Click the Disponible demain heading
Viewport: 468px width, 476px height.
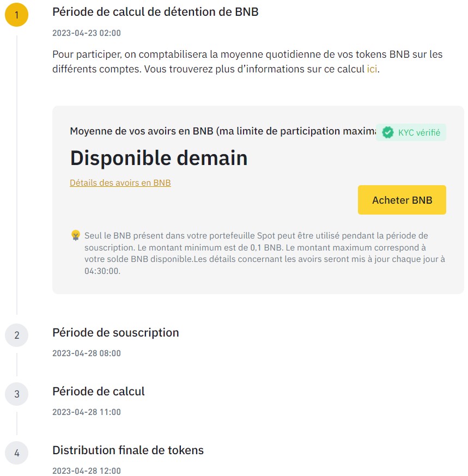(x=158, y=158)
